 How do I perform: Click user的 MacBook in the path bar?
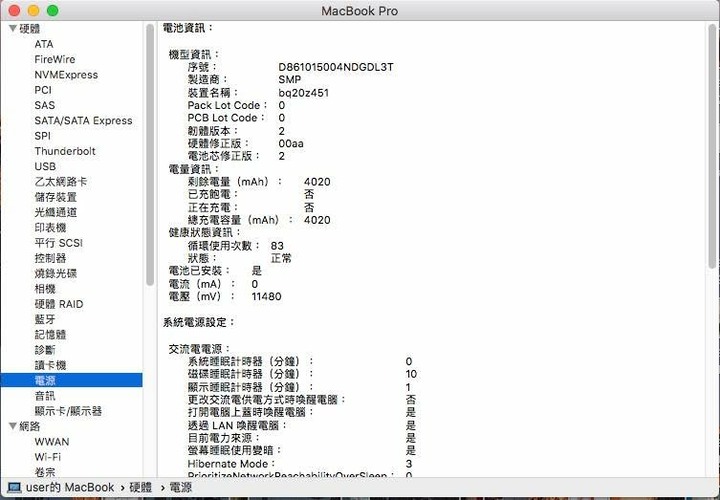click(x=70, y=488)
